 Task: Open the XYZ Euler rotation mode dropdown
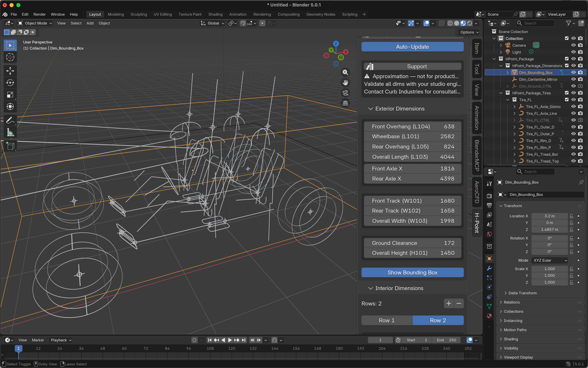point(550,260)
